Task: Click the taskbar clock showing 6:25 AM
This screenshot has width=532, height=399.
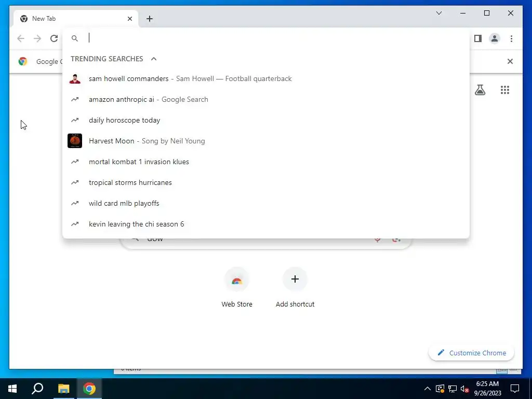Action: pyautogui.click(x=487, y=389)
